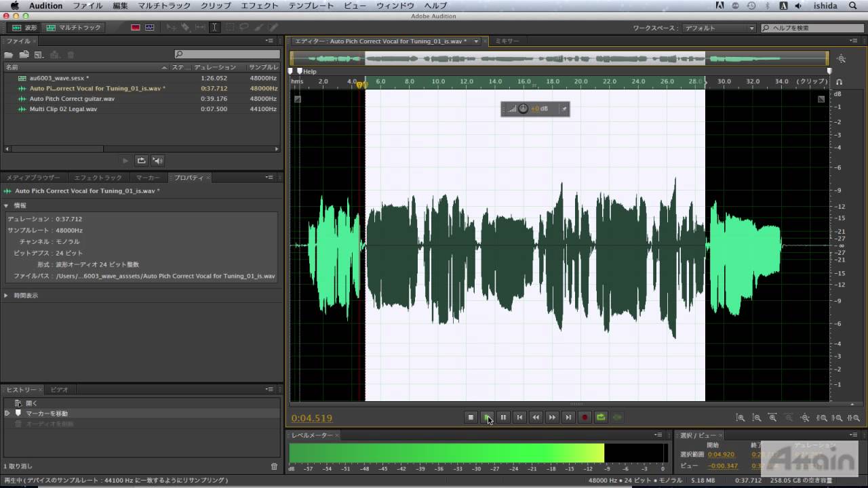This screenshot has width=868, height=488.
Task: Zoom in amplitude icon
Action: tap(741, 418)
